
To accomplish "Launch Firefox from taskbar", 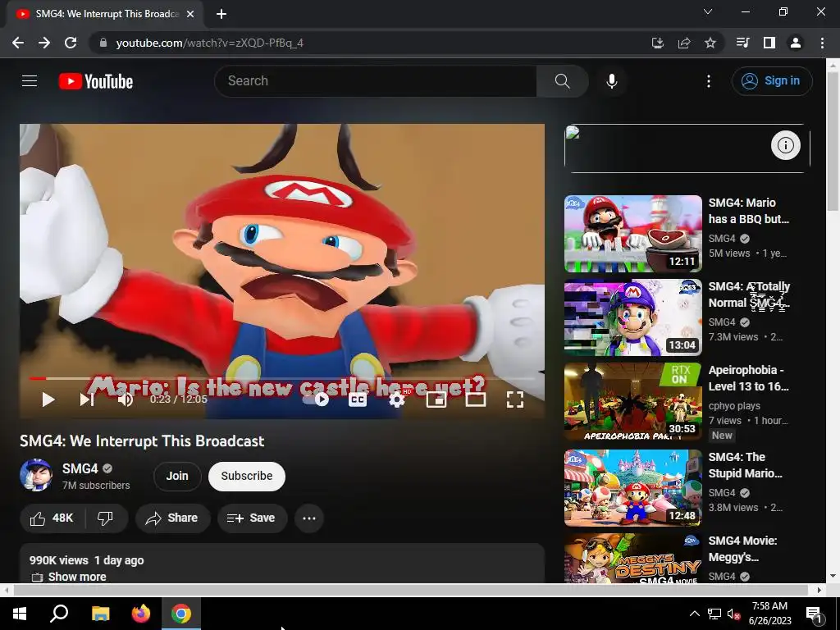I will [141, 614].
